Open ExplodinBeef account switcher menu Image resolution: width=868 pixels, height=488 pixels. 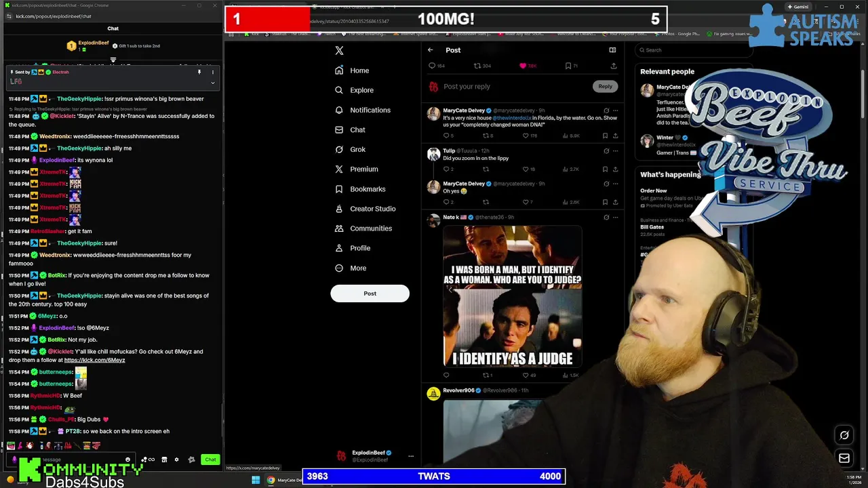[410, 456]
